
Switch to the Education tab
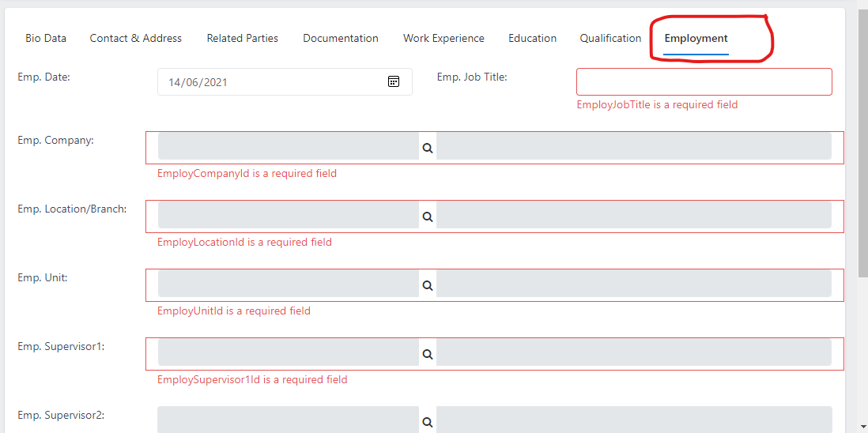click(x=532, y=38)
